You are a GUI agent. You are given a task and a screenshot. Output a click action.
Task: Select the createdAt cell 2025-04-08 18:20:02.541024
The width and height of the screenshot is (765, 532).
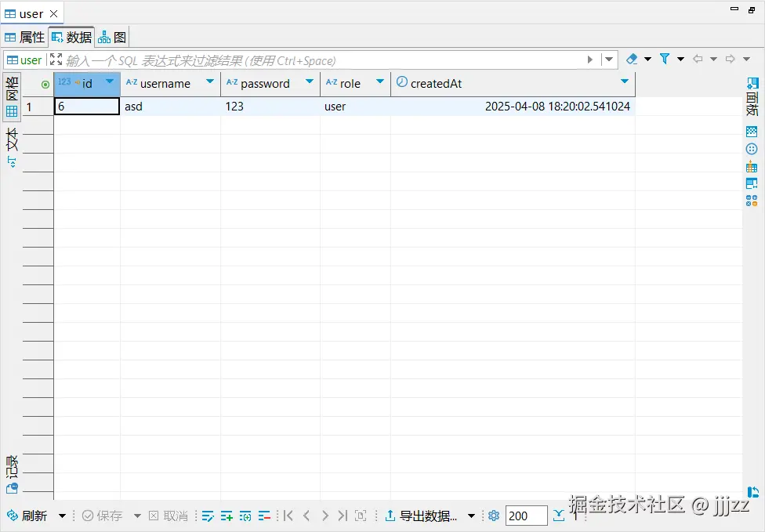513,107
